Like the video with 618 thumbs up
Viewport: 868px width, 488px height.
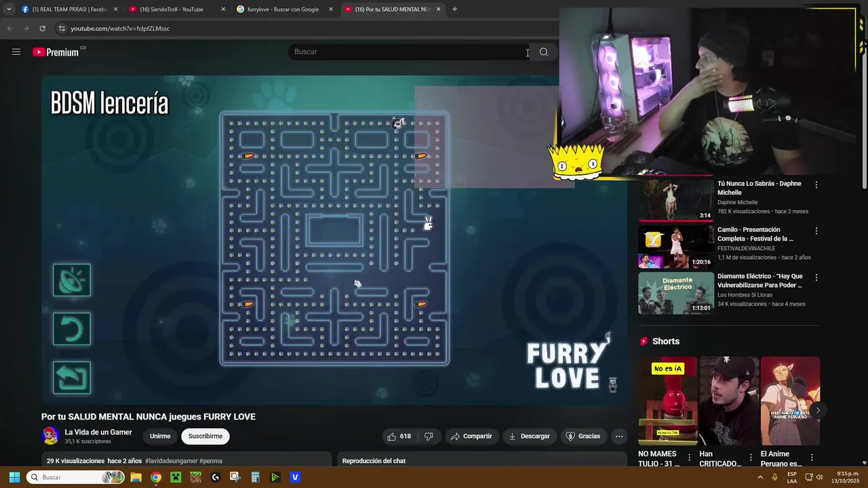click(399, 436)
